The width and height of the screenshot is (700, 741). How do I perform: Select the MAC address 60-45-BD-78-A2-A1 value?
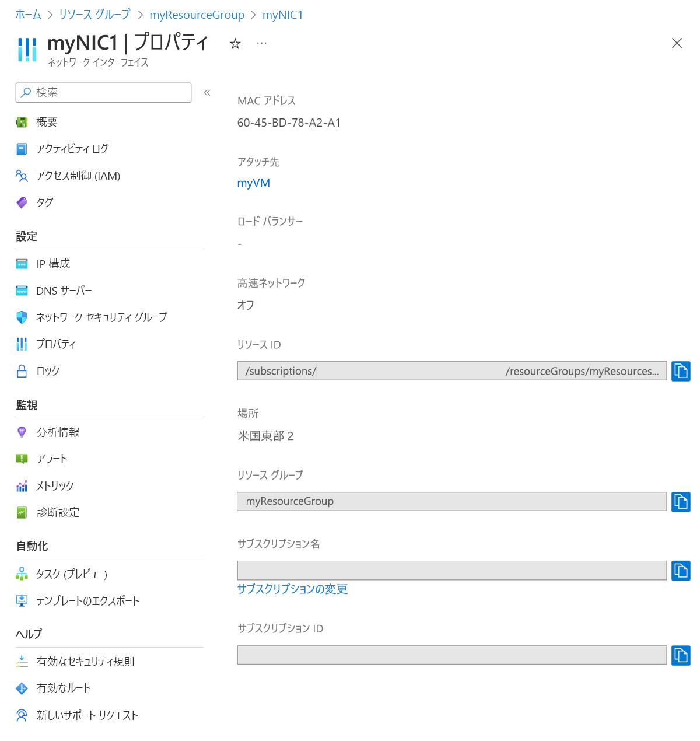coord(289,123)
